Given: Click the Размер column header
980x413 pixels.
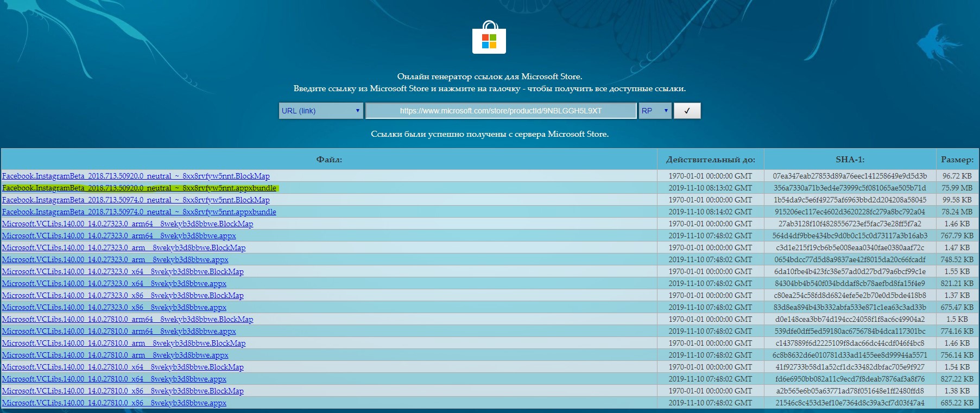Looking at the screenshot, I should tap(957, 160).
